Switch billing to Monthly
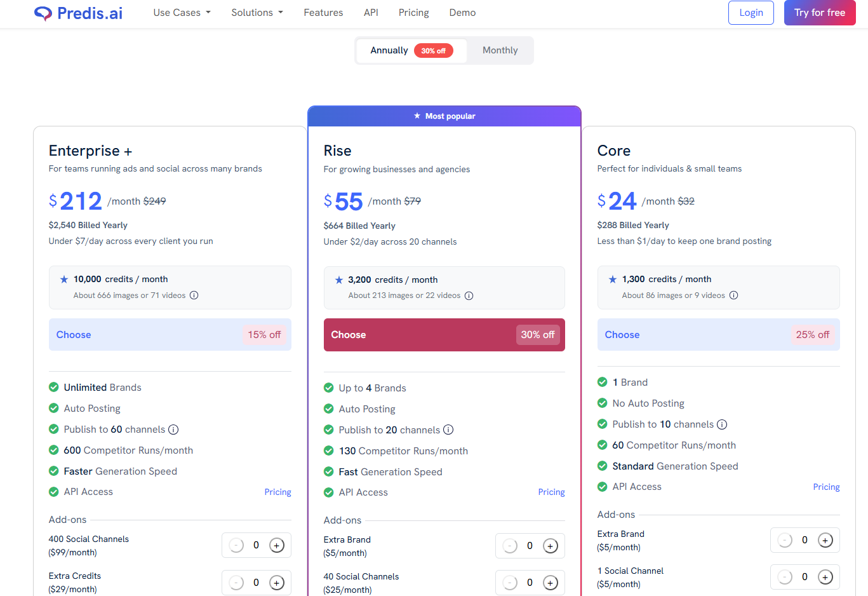This screenshot has height=596, width=868. 500,51
